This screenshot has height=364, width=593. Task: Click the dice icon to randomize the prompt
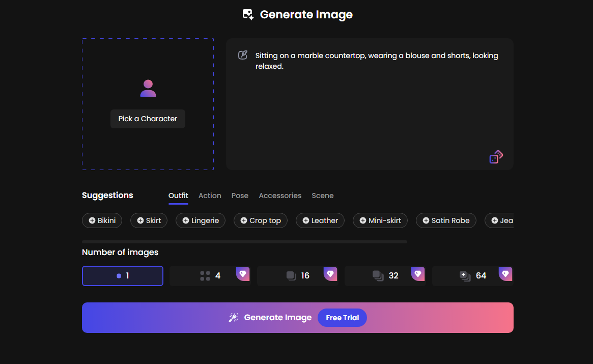496,157
